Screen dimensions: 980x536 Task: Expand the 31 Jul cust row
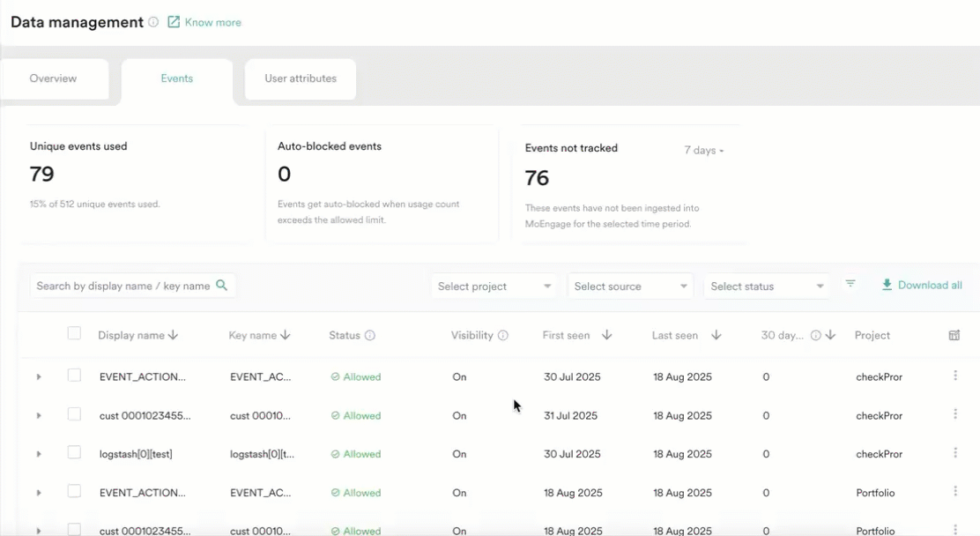pyautogui.click(x=39, y=416)
